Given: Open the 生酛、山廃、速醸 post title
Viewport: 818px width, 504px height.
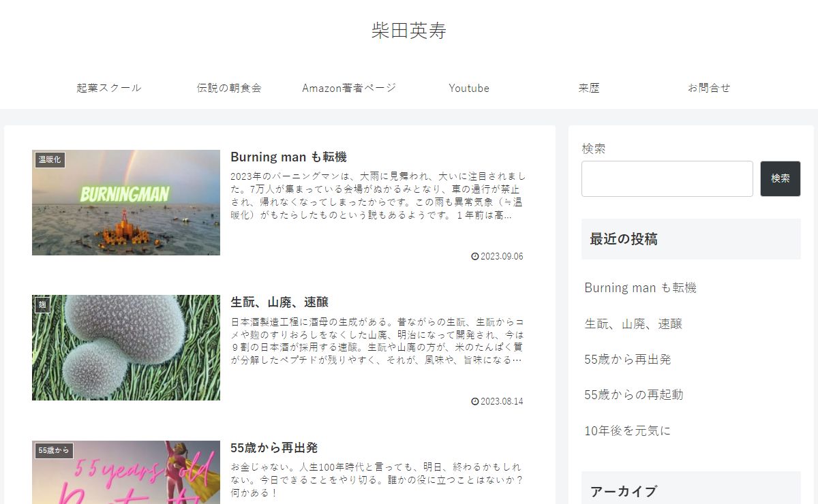Looking at the screenshot, I should (279, 302).
